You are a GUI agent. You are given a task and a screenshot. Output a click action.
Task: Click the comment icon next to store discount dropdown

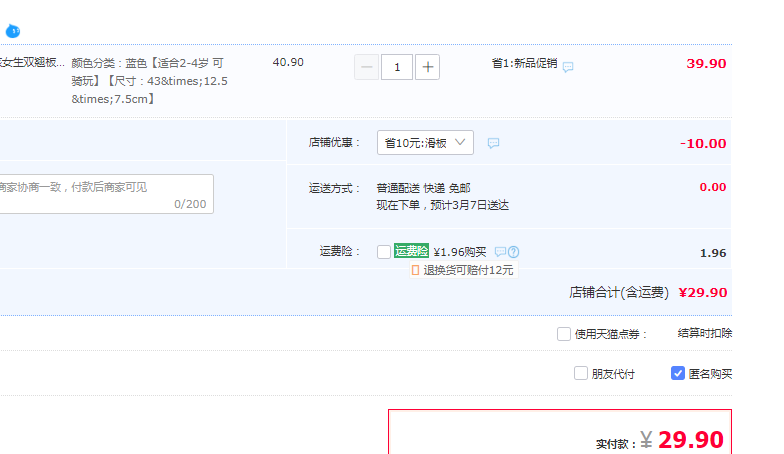click(x=493, y=143)
